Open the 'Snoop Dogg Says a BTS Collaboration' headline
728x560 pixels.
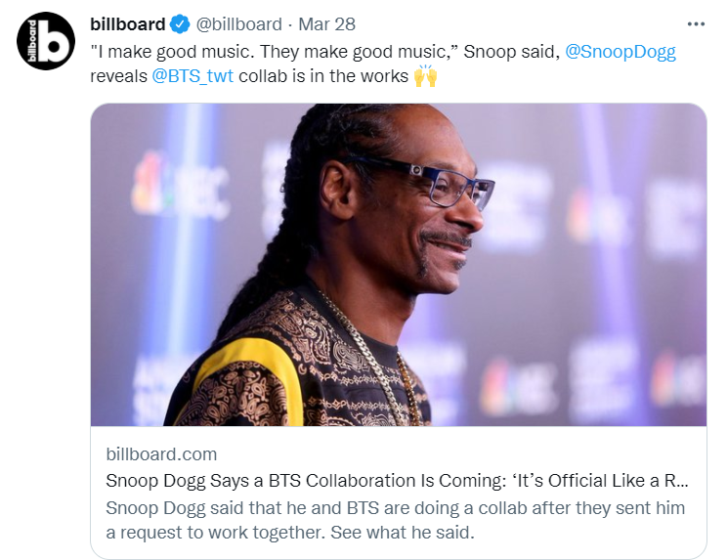397,481
